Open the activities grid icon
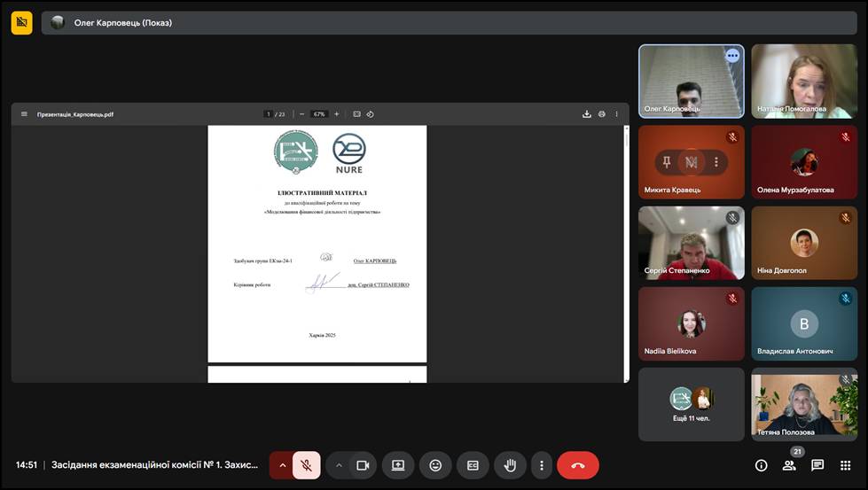The image size is (868, 490). (x=845, y=465)
